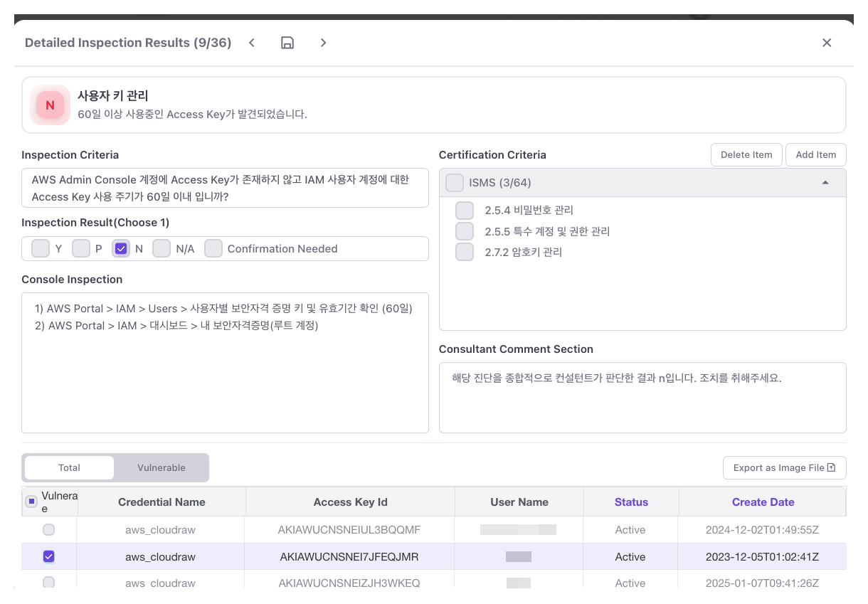
Task: Sort table by Create Date column
Action: click(763, 502)
